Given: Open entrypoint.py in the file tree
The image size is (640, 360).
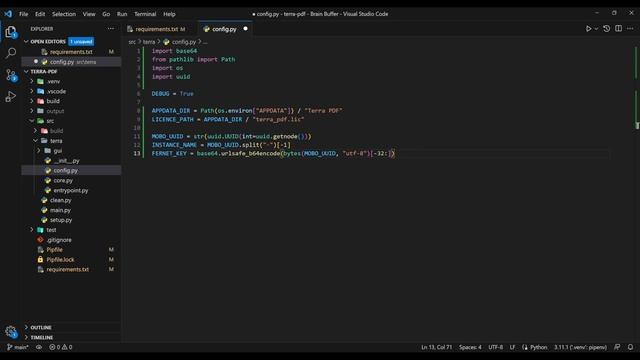Looking at the screenshot, I should [x=71, y=191].
